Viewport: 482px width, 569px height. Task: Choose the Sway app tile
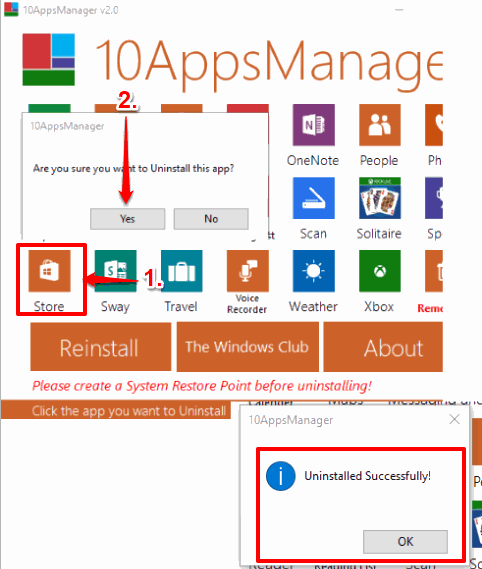[115, 271]
